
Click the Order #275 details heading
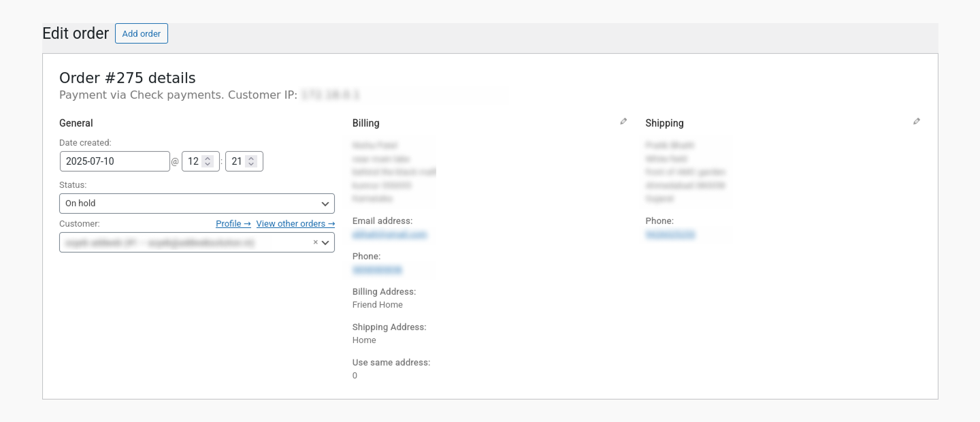tap(127, 78)
